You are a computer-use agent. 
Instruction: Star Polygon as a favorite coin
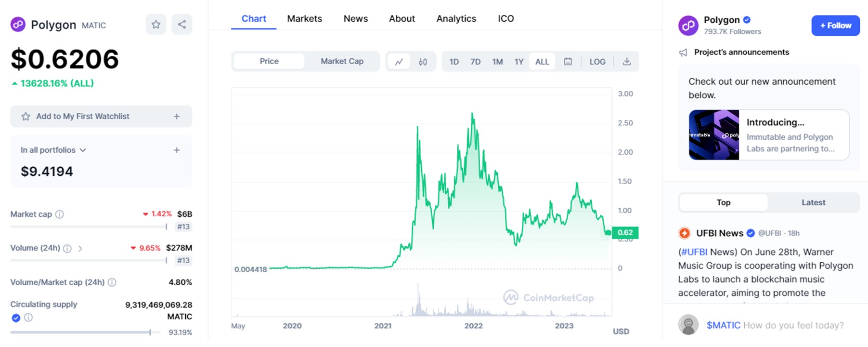pyautogui.click(x=156, y=25)
